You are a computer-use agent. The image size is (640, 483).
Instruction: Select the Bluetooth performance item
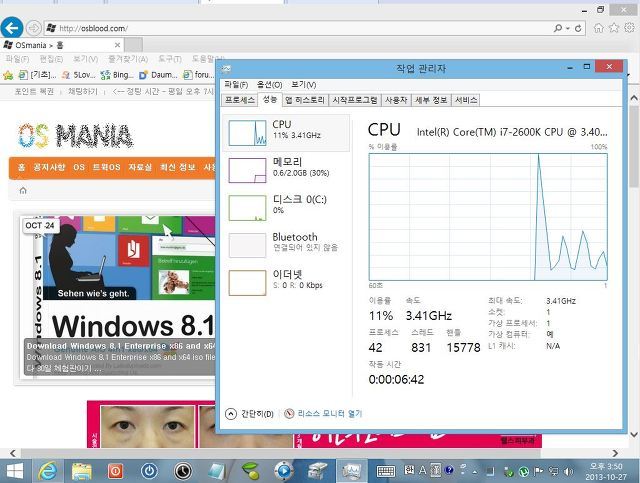(x=287, y=245)
